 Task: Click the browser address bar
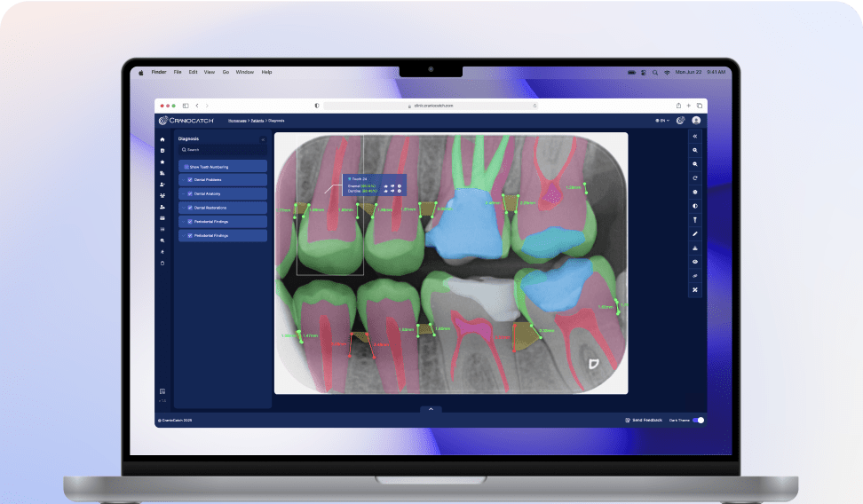tap(431, 106)
